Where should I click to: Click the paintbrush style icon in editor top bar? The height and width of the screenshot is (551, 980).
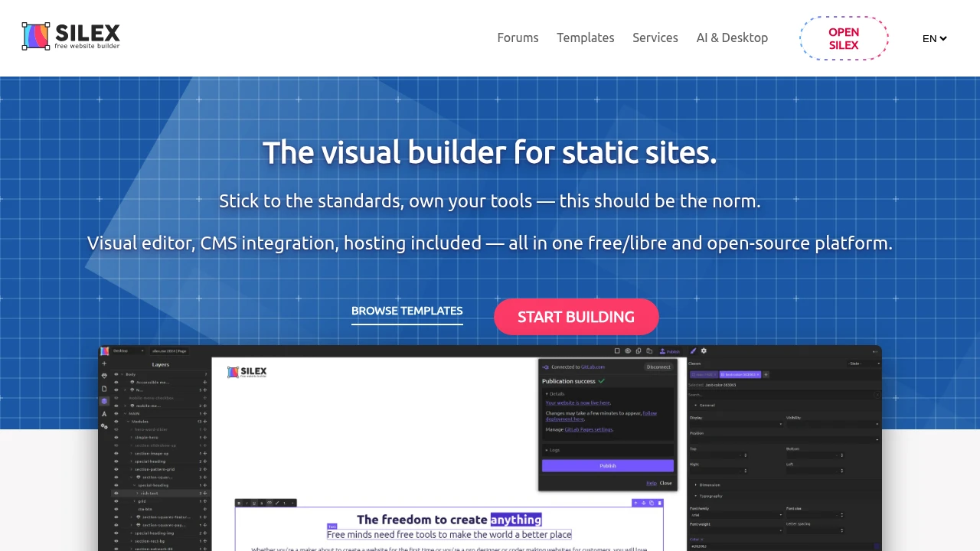(693, 350)
